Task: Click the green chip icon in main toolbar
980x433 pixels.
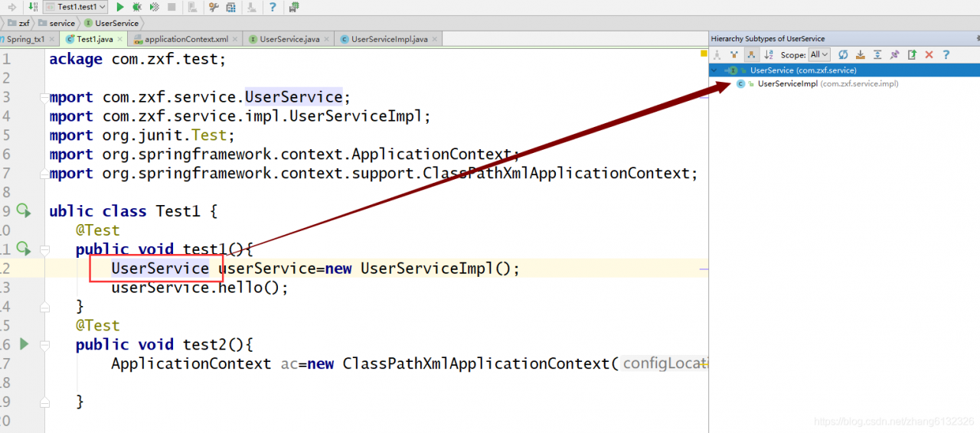Action: (x=295, y=7)
